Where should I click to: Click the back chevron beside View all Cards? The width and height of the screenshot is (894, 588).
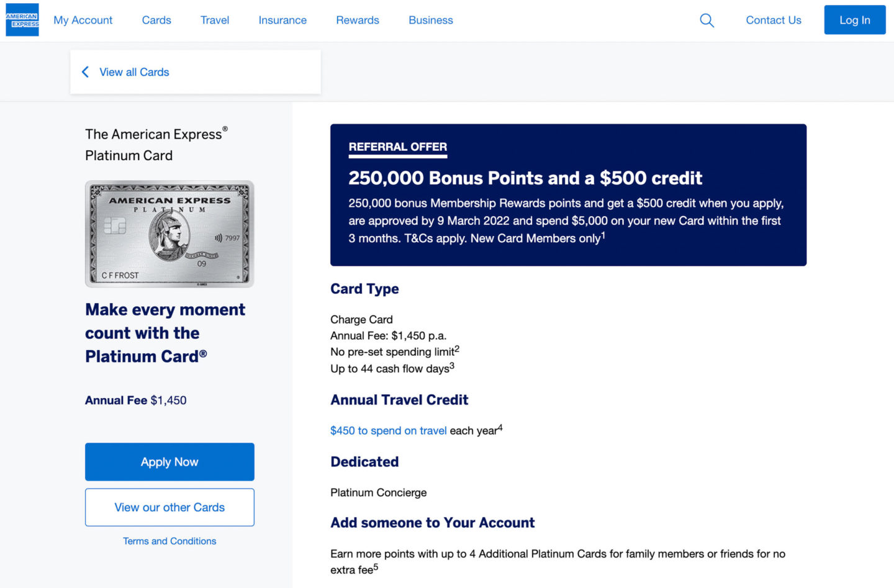[x=86, y=72]
